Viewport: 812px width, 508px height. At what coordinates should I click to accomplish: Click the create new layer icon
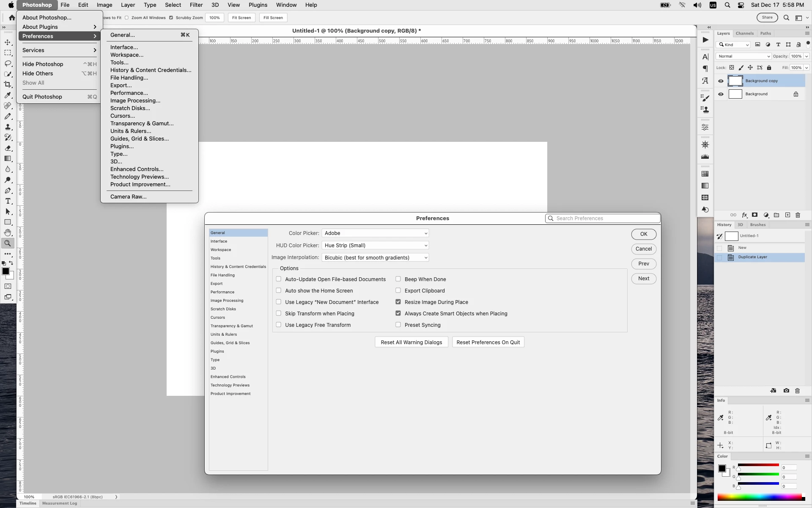coord(787,215)
